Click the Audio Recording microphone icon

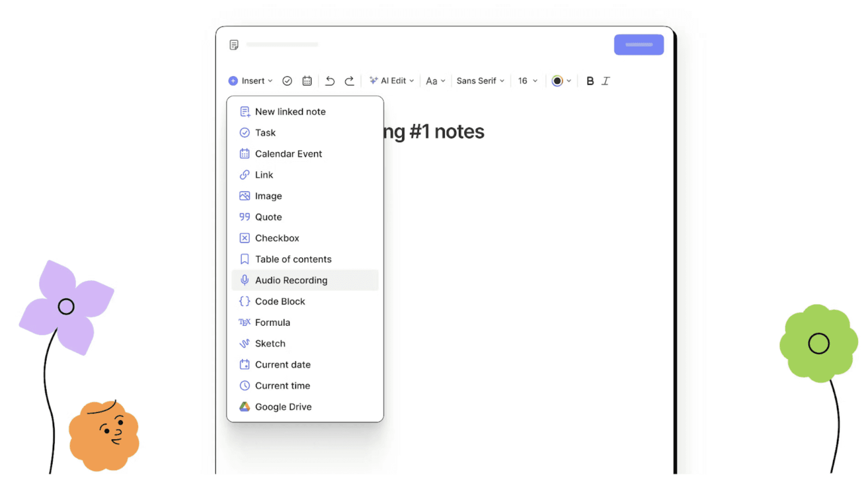pyautogui.click(x=245, y=280)
